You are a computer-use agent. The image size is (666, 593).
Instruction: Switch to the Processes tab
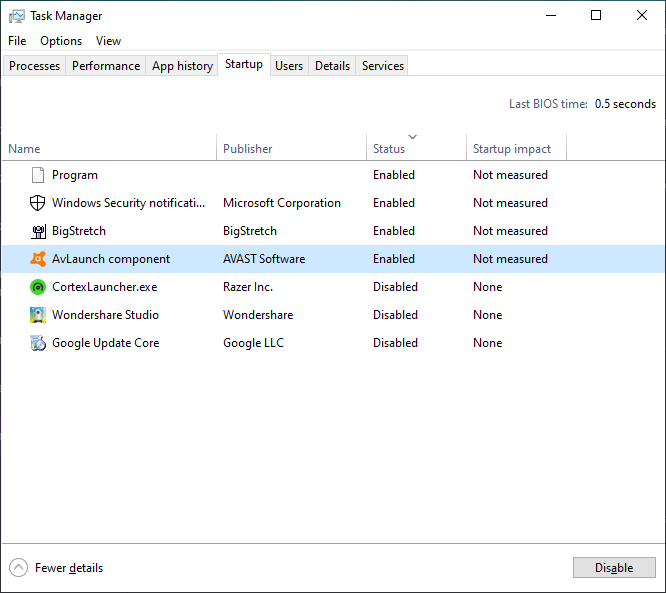pyautogui.click(x=34, y=66)
